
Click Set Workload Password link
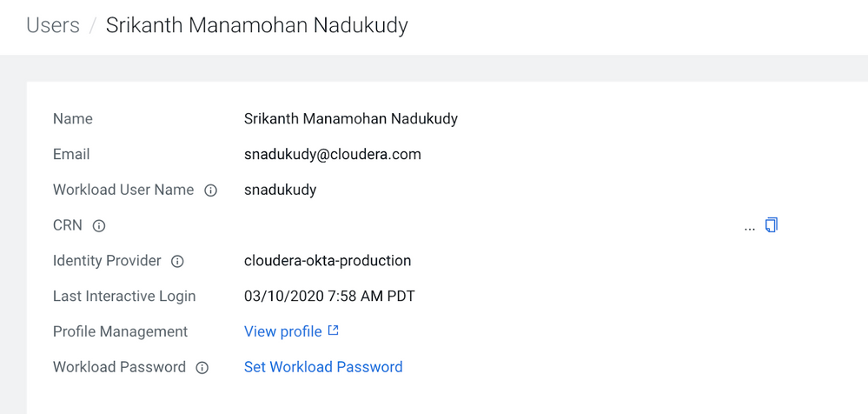[323, 367]
